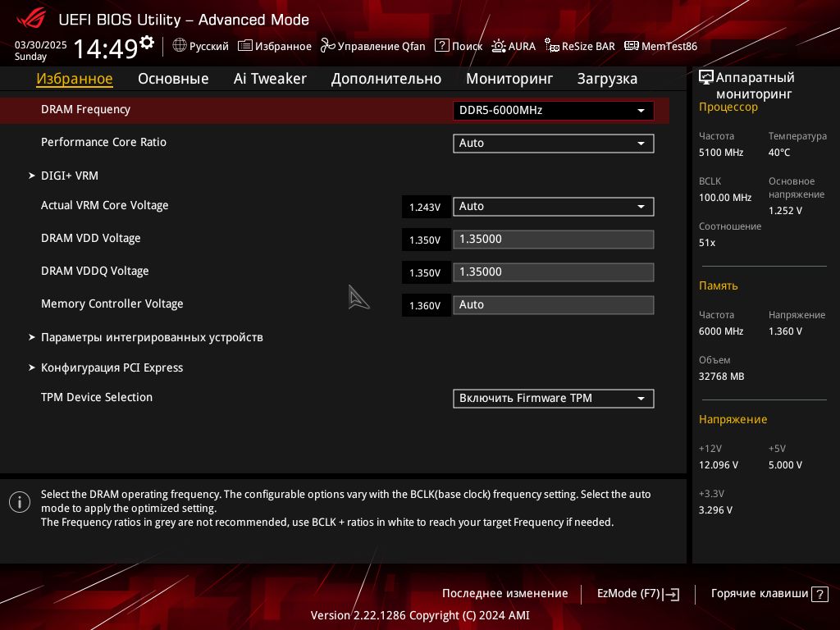Click the Qfan fan icon
This screenshot has width=840, height=630.
(327, 46)
